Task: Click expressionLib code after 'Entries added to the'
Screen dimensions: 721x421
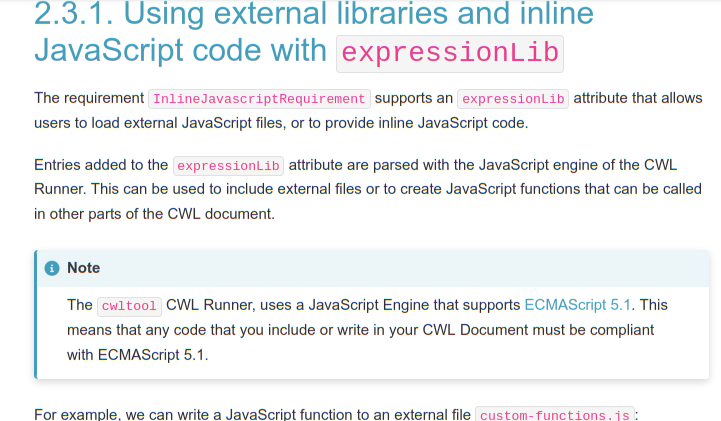Action: click(229, 165)
